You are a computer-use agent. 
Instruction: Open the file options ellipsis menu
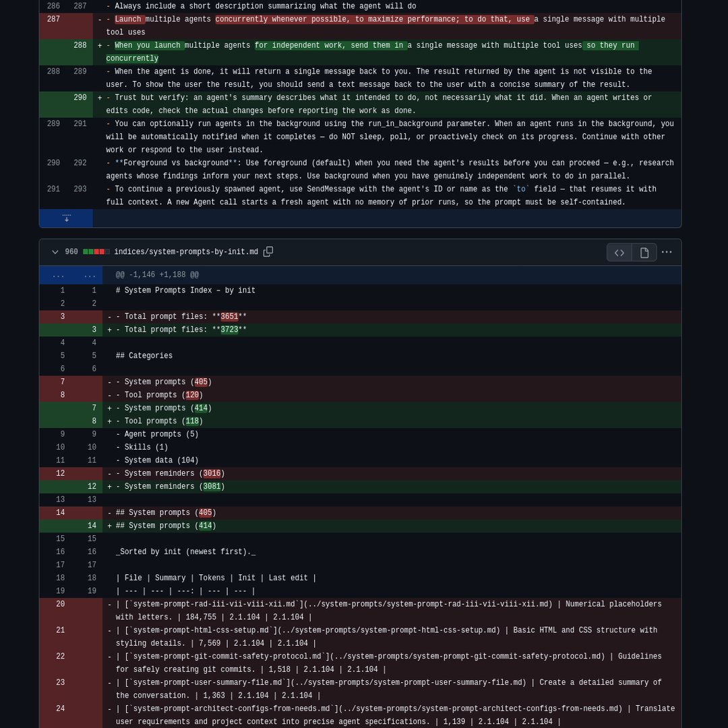pyautogui.click(x=667, y=252)
